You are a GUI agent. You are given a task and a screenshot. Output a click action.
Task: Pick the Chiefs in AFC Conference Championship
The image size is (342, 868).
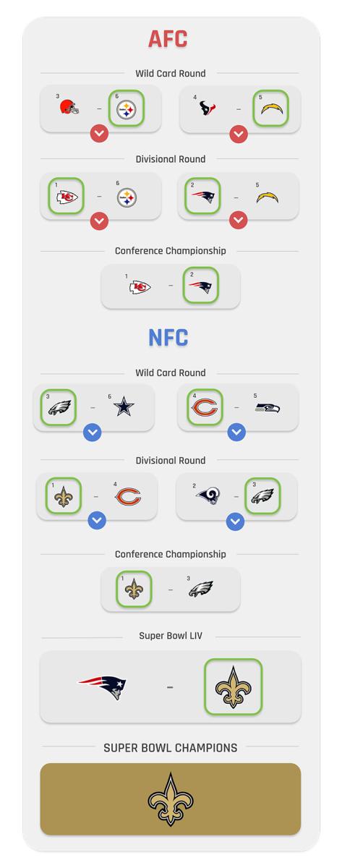[x=140, y=287]
